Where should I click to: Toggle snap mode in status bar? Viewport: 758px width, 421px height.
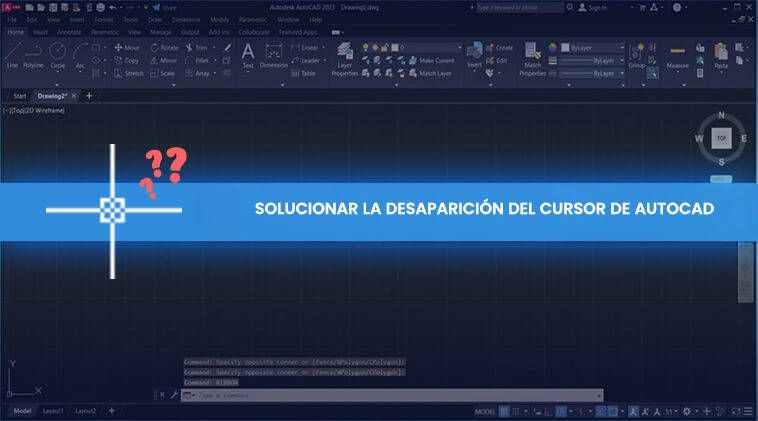tap(516, 411)
